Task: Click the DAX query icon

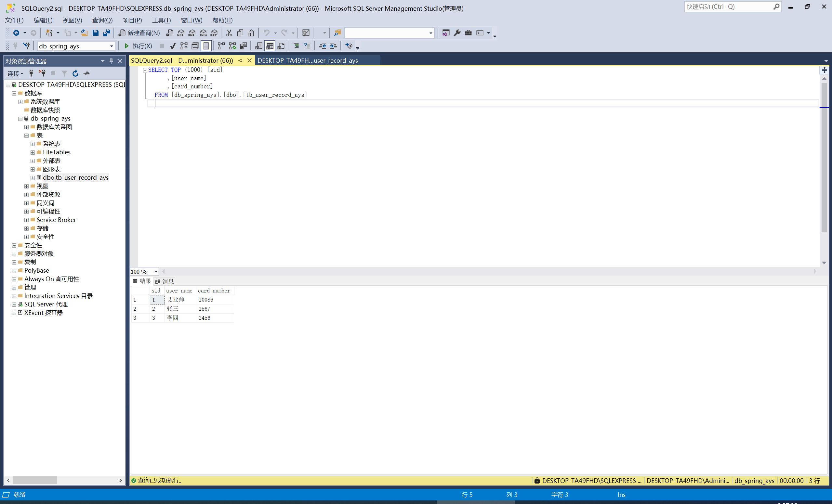Action: pyautogui.click(x=214, y=33)
